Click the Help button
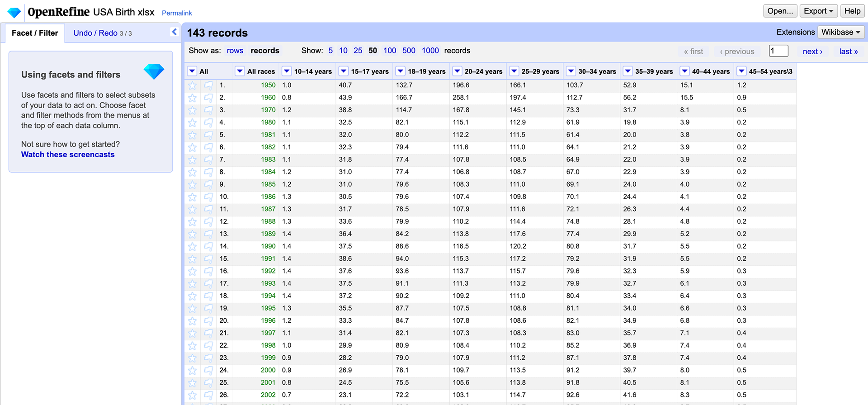 [x=853, y=11]
